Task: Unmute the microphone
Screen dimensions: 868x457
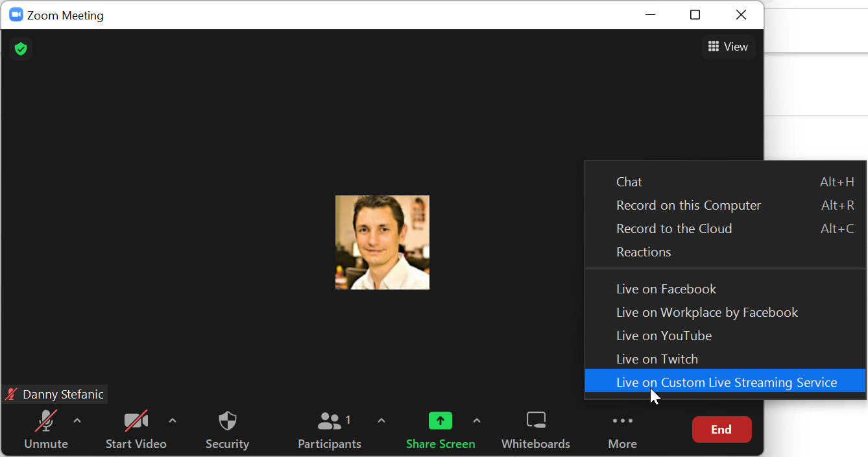Action: [x=46, y=430]
